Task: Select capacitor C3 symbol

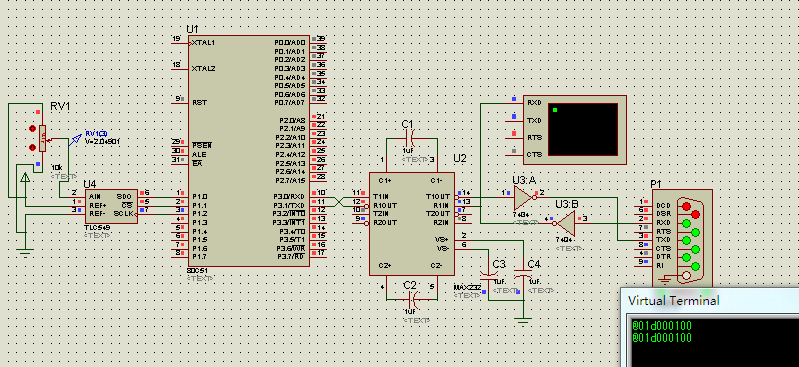Action: [x=489, y=277]
